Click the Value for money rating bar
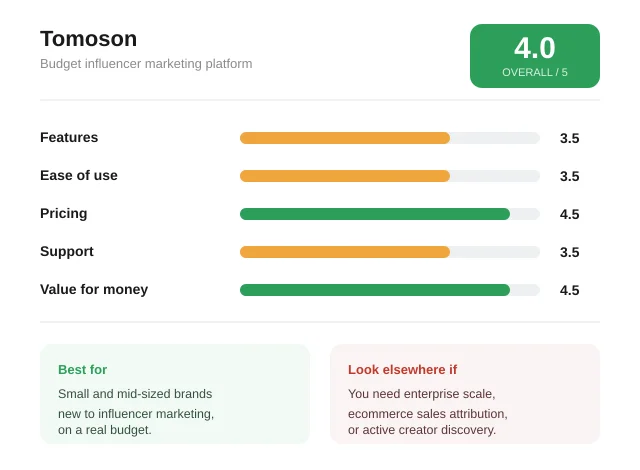This screenshot has width=640, height=470. pos(390,290)
